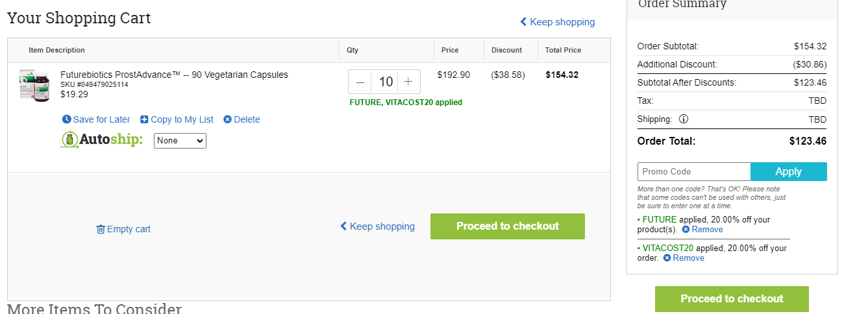
Task: Follow Keep shopping link beside checkout button
Action: point(378,226)
